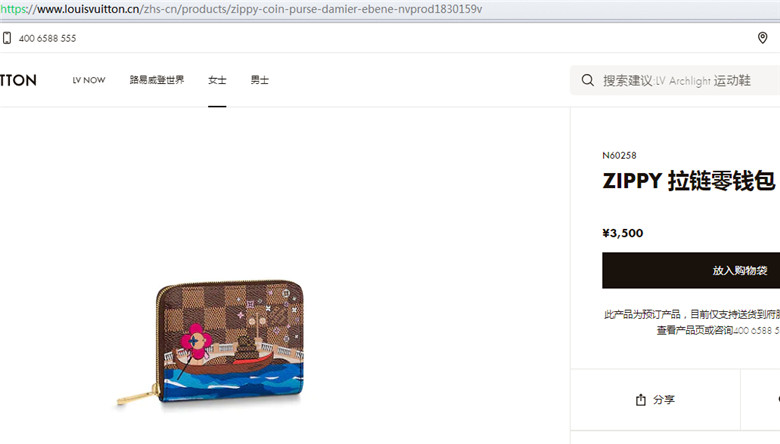Click the search magnifier icon
The height and width of the screenshot is (444, 780).
(587, 80)
